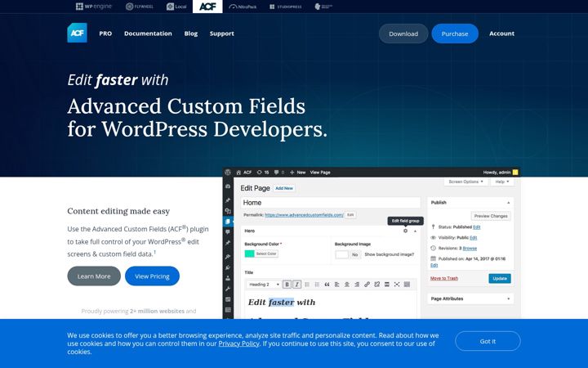Open the NitroPack brand tab
Image resolution: width=588 pixels, height=368 pixels.
click(x=243, y=7)
